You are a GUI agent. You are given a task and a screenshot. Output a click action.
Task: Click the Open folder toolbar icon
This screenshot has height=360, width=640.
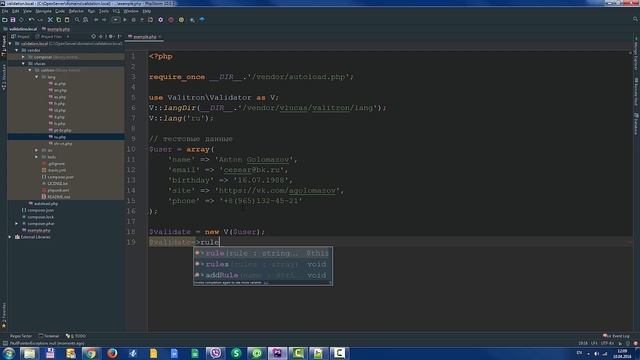pyautogui.click(x=4, y=20)
